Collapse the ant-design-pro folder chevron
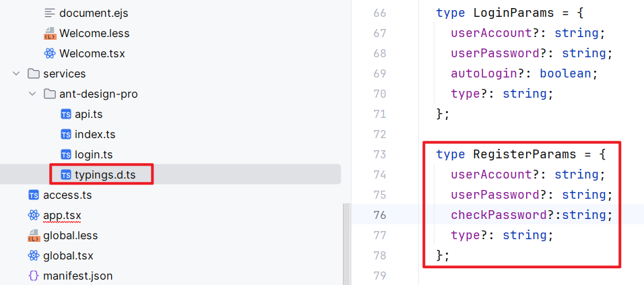The image size is (644, 285). [x=32, y=94]
